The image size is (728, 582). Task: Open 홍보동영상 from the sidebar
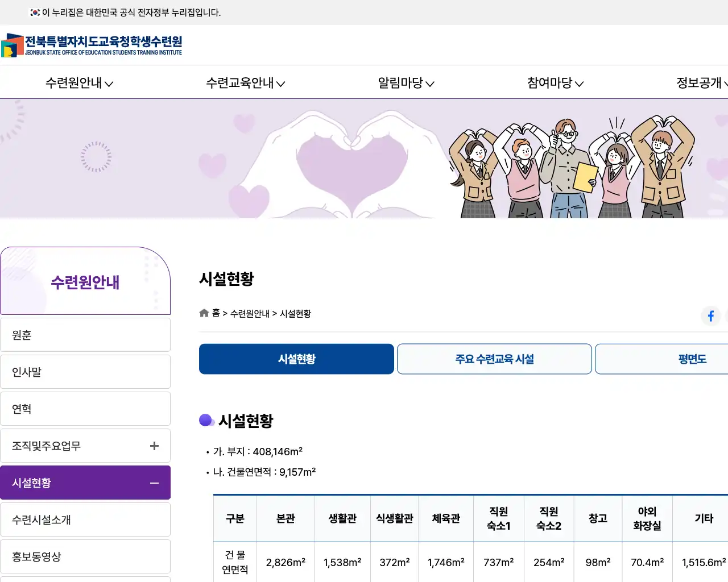85,556
